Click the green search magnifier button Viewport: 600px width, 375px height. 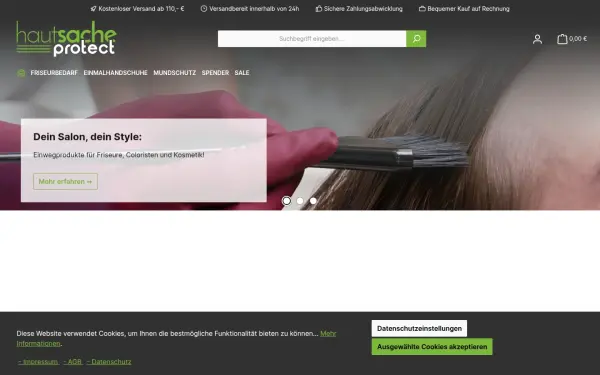[x=416, y=39]
